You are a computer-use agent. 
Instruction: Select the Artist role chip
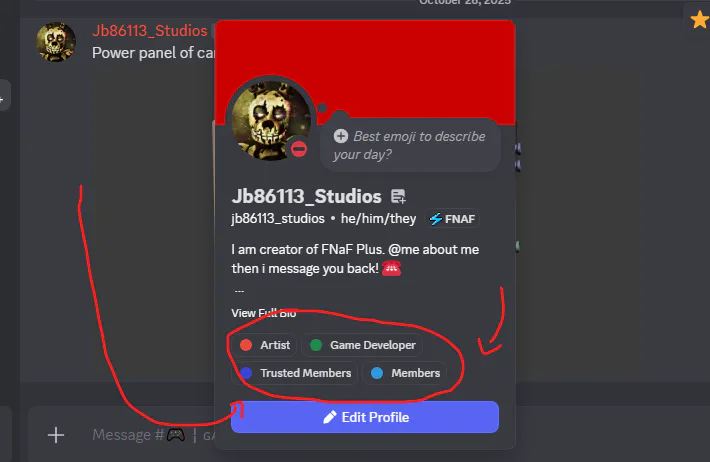(x=264, y=345)
